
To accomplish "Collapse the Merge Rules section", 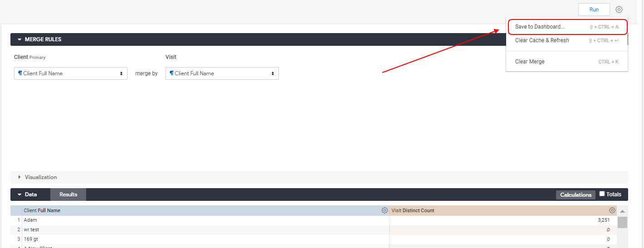I will (x=20, y=39).
